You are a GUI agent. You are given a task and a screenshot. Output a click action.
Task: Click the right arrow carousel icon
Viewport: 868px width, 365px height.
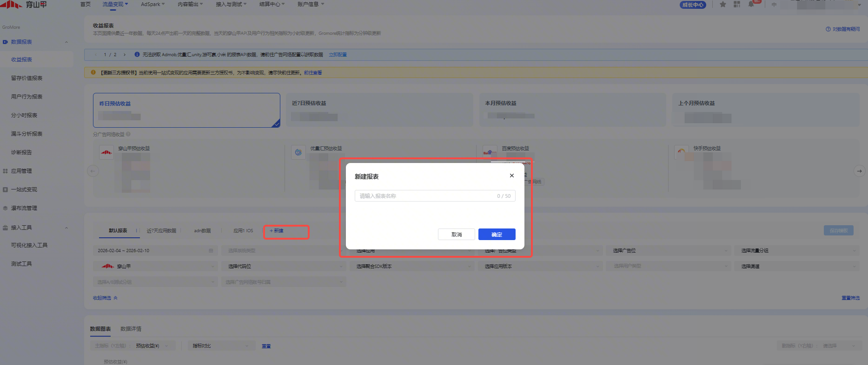tap(859, 171)
